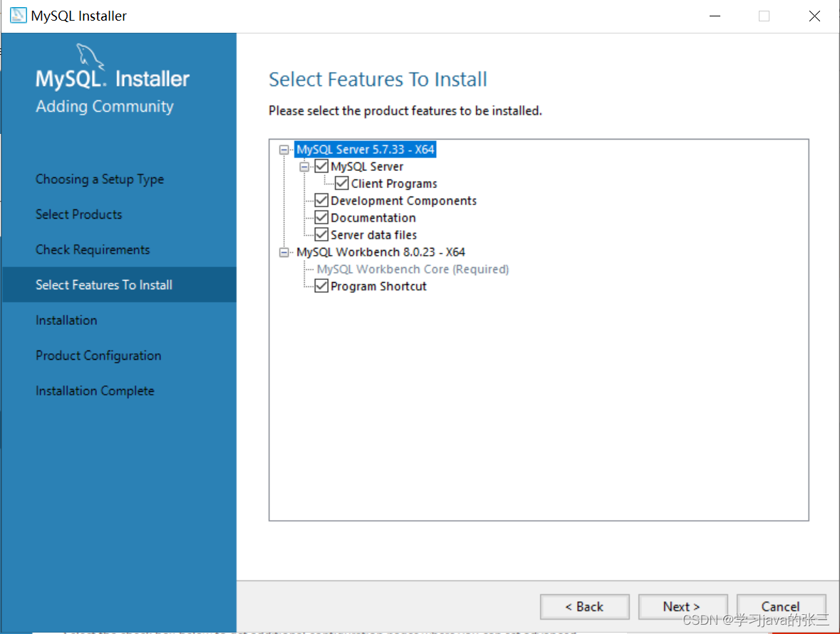Screen dimensions: 840x634
Task: Select the MySQL Workbench Core (Required) row
Action: pos(413,269)
